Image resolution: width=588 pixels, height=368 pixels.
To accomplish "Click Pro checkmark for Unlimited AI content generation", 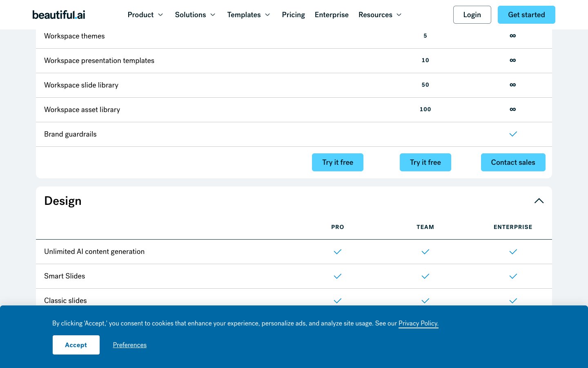I will coord(338,252).
